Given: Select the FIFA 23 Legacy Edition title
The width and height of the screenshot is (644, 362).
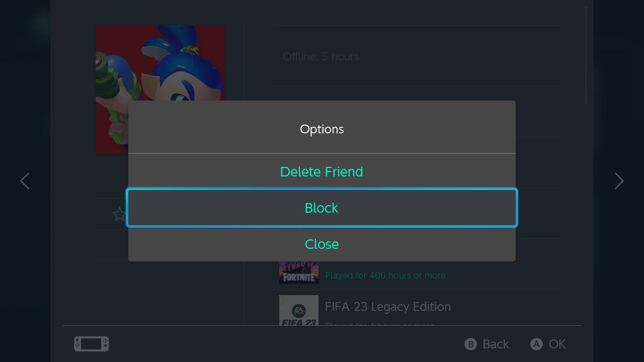Looking at the screenshot, I should (x=387, y=307).
